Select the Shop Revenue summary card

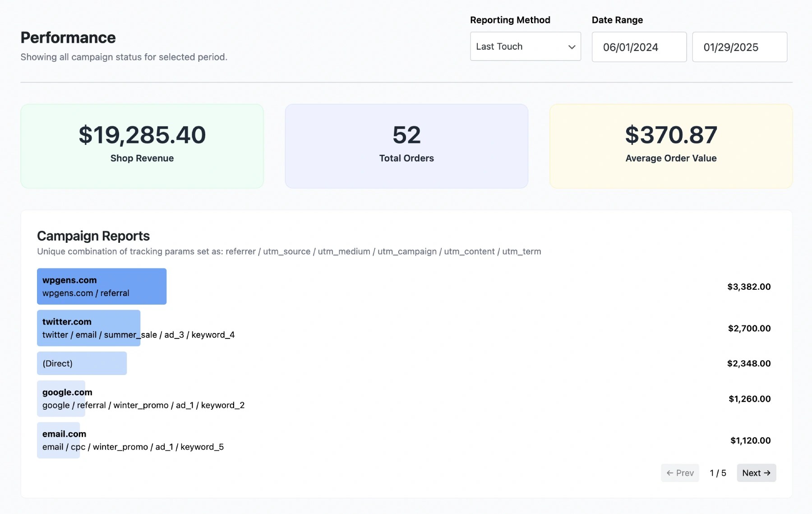click(142, 146)
